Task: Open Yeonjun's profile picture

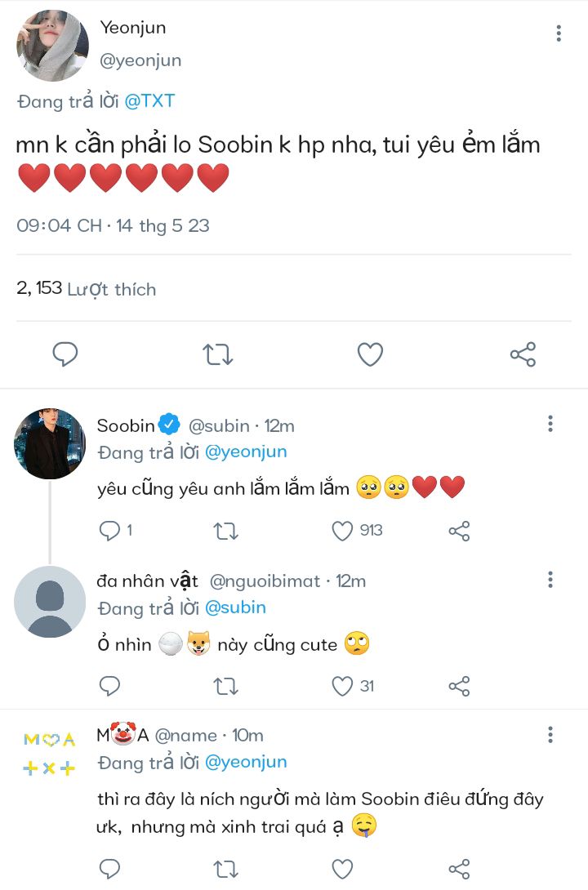Action: tap(53, 47)
